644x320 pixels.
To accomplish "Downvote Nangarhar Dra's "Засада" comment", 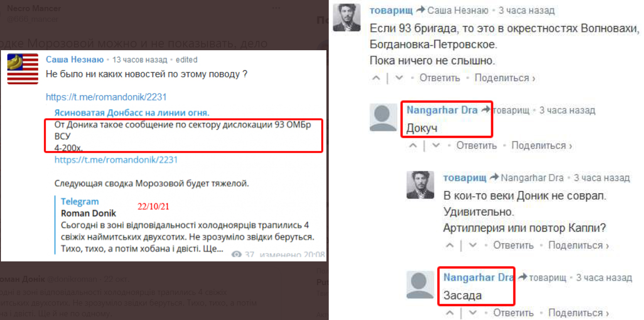I will (473, 313).
